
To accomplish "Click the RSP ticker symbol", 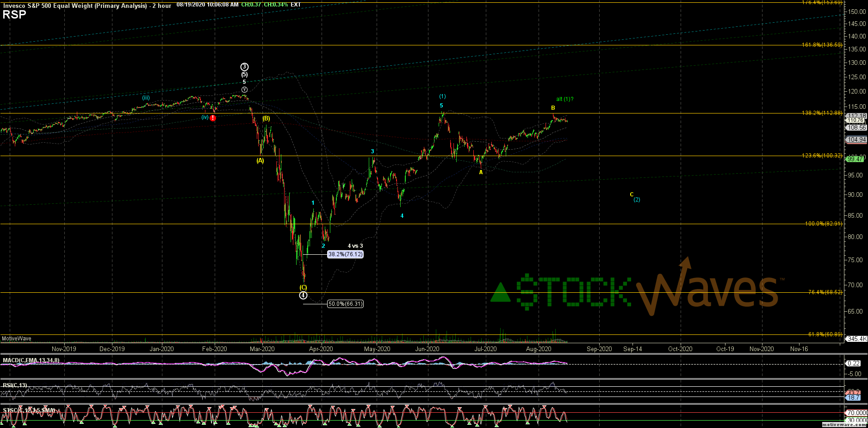I will 14,14.
